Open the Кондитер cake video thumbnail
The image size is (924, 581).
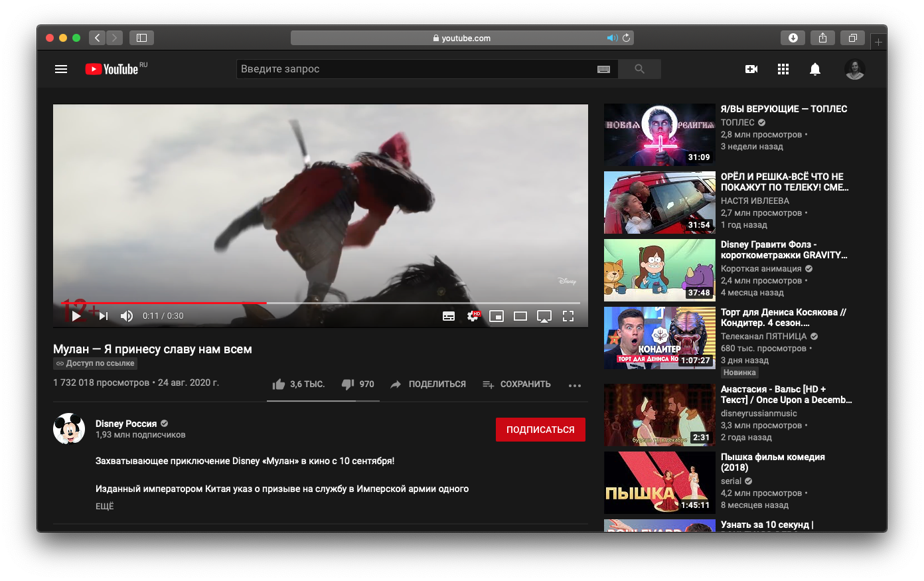[660, 338]
